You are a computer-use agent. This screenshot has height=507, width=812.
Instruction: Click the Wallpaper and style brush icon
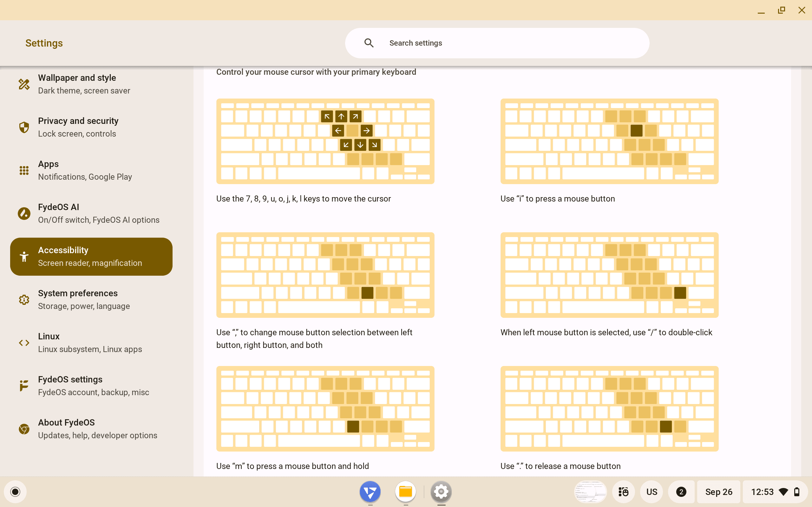click(24, 84)
